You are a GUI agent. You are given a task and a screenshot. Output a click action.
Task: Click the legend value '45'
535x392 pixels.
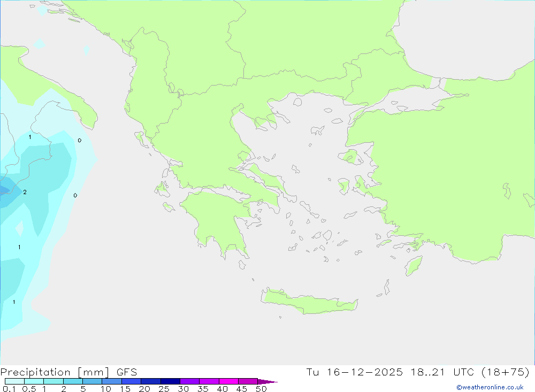point(242,389)
